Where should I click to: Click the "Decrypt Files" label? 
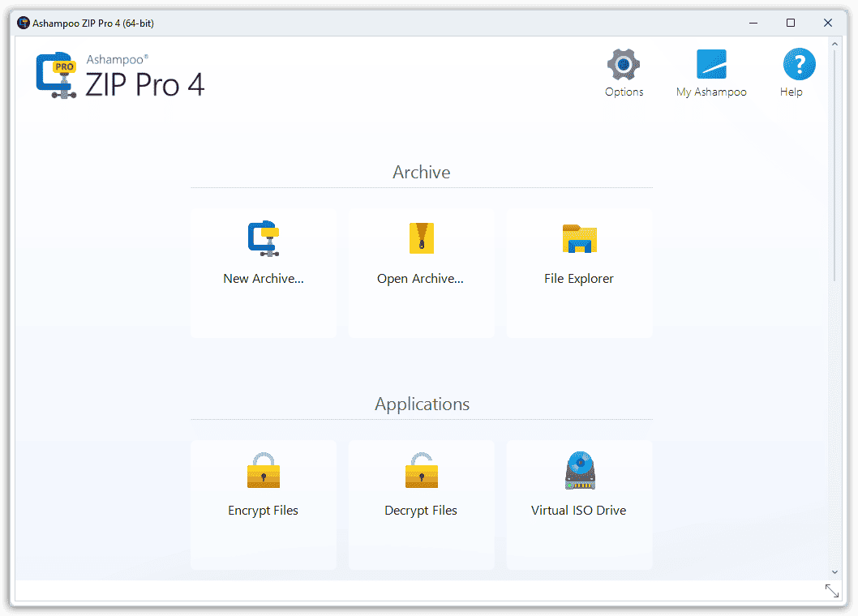click(421, 511)
